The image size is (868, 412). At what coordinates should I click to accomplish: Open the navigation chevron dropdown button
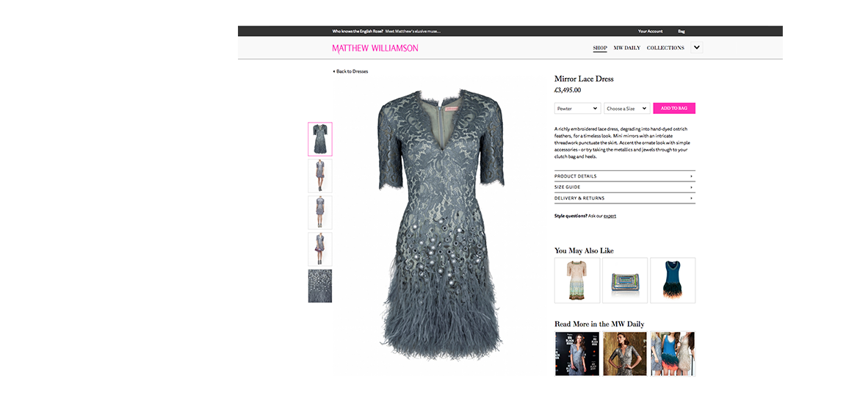click(x=697, y=48)
